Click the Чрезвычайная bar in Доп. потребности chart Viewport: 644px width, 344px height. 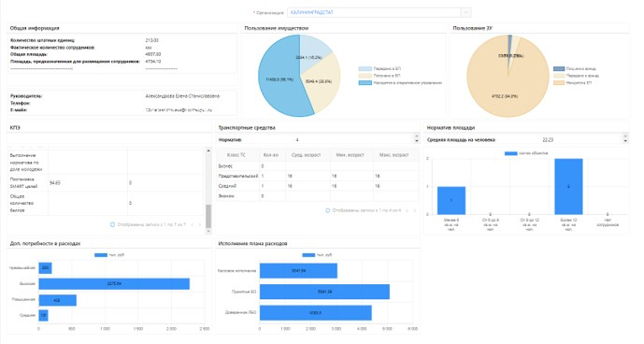(x=45, y=268)
